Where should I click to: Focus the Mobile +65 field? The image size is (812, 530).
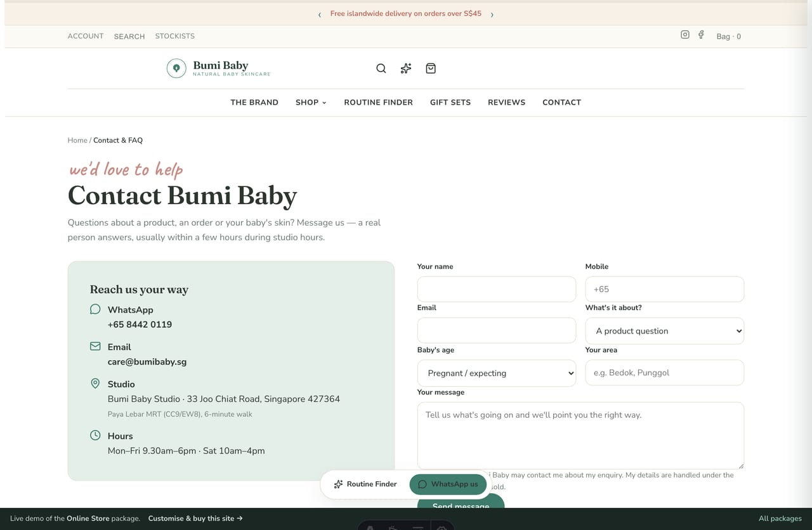coord(664,289)
